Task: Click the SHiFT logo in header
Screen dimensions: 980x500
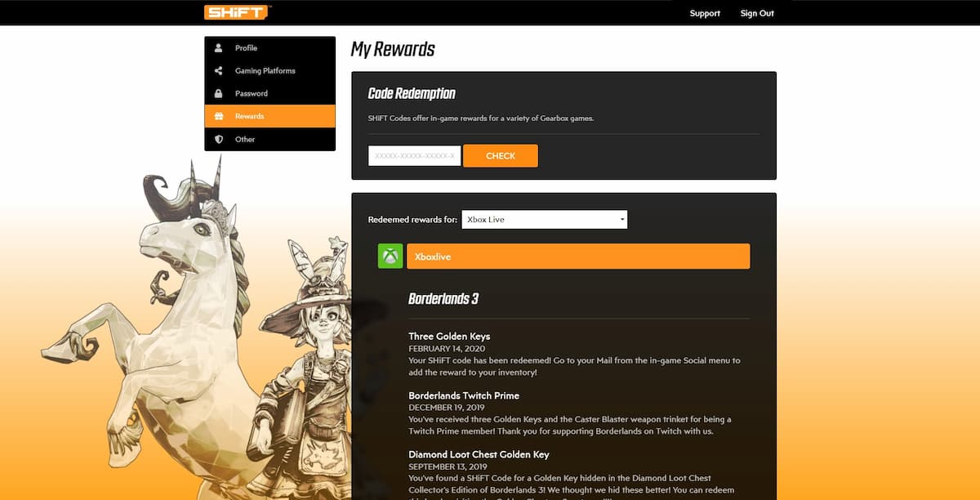Action: tap(237, 12)
